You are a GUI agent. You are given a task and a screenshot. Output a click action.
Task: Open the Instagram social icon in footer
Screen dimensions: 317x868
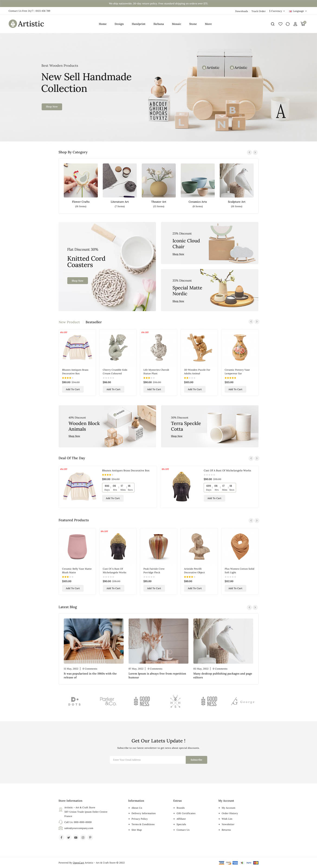point(83,837)
